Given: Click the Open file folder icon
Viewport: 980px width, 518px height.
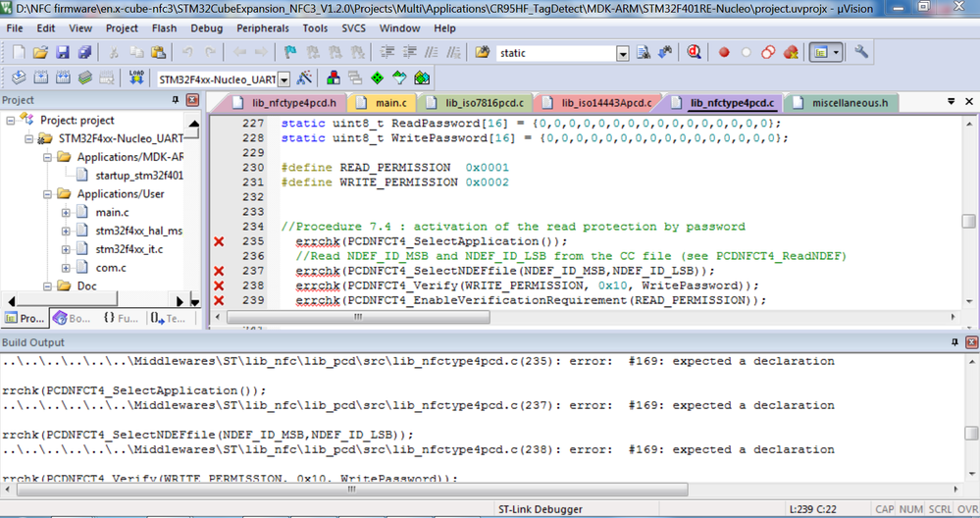Looking at the screenshot, I should point(40,53).
